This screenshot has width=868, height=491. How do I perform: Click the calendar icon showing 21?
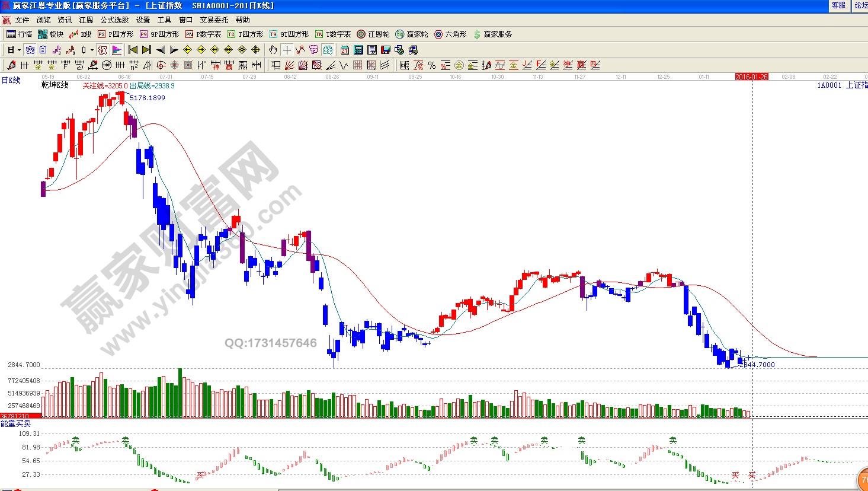coord(345,50)
